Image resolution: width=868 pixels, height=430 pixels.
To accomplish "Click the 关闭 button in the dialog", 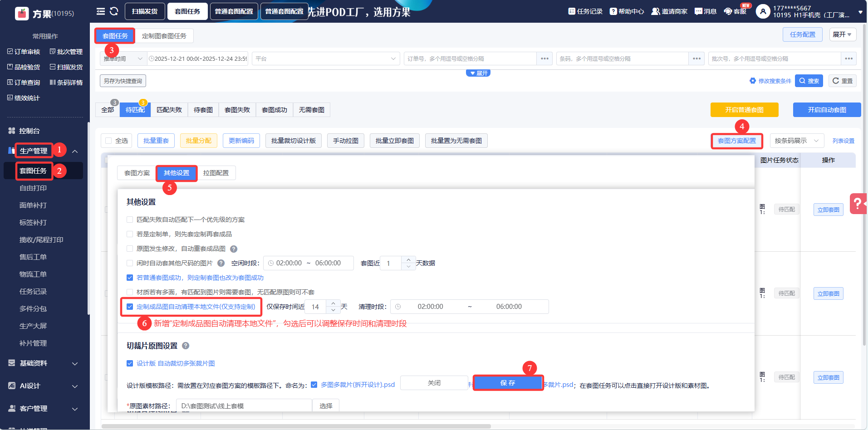I will [x=434, y=383].
